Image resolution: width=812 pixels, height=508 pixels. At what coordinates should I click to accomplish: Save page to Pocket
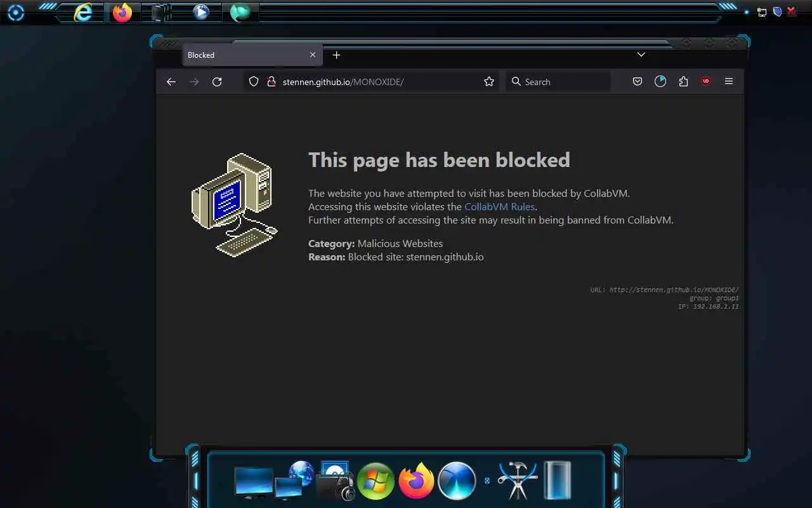tap(638, 82)
